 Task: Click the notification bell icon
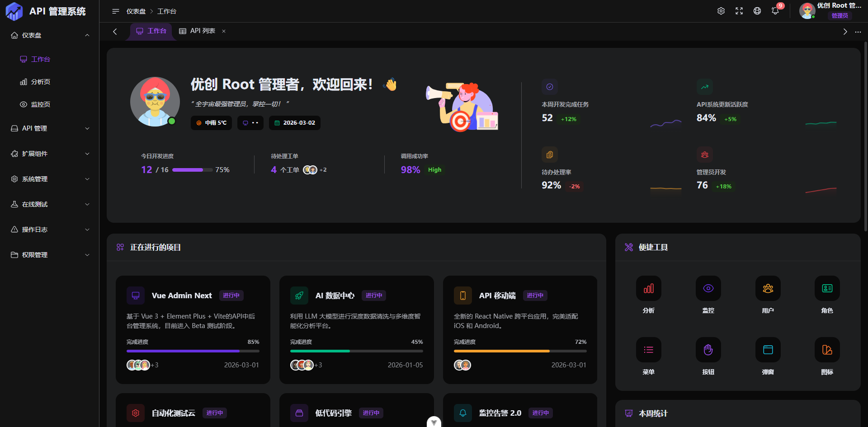tap(775, 11)
